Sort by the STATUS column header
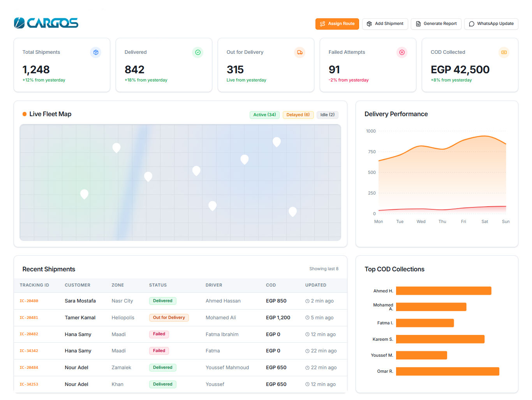This screenshot has height=400, width=532. [x=158, y=285]
